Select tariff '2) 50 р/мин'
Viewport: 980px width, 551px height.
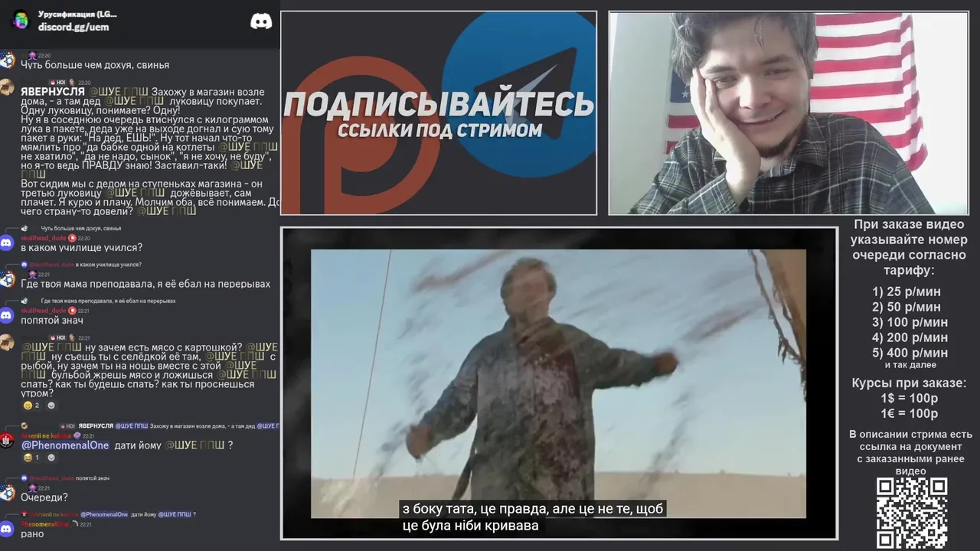coord(906,307)
